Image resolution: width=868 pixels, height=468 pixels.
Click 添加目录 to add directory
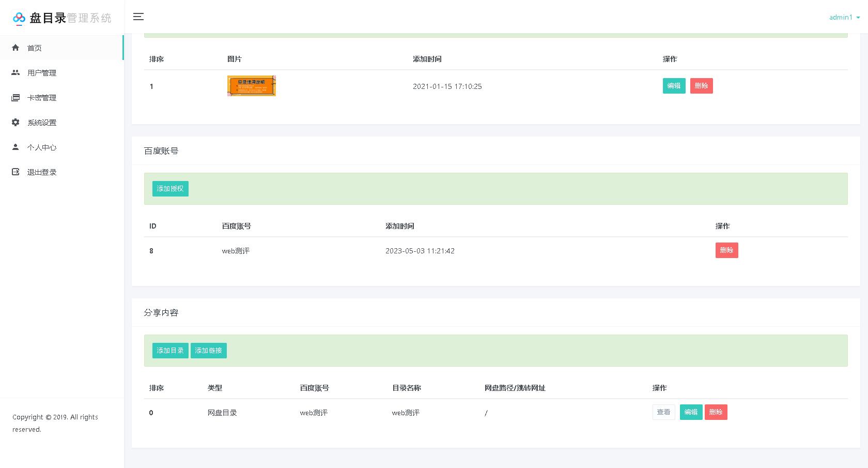pyautogui.click(x=170, y=350)
